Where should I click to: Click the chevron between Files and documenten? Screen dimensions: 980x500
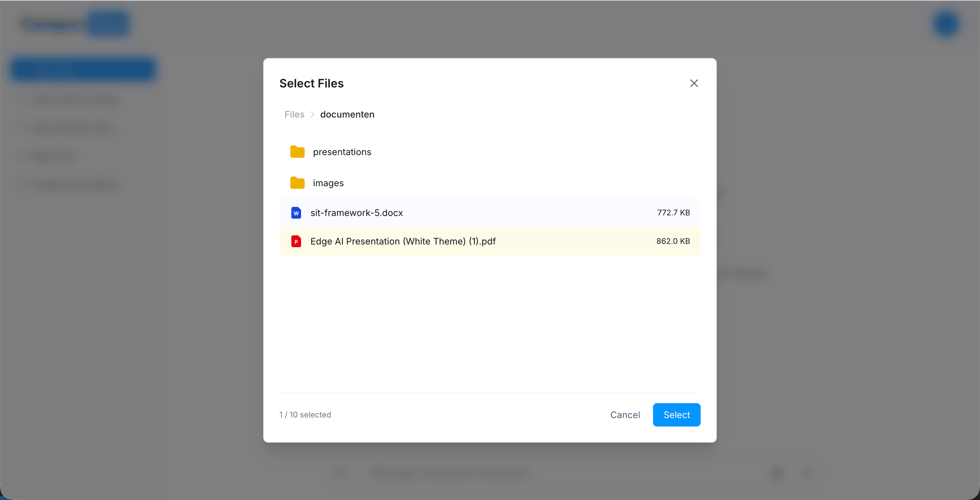coord(312,114)
